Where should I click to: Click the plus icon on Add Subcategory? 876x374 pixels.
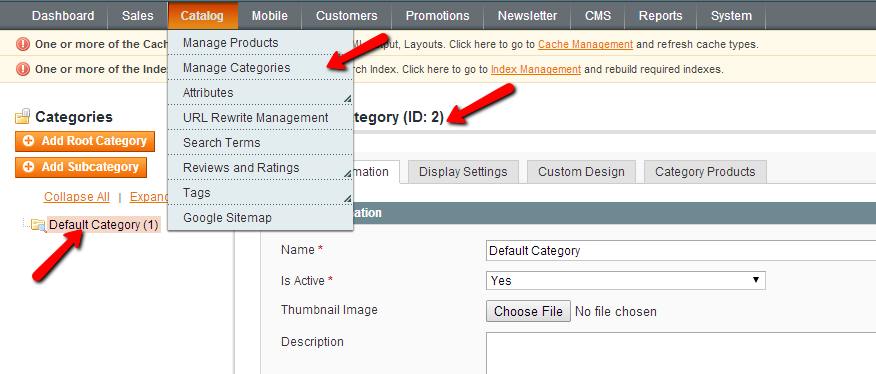[28, 167]
